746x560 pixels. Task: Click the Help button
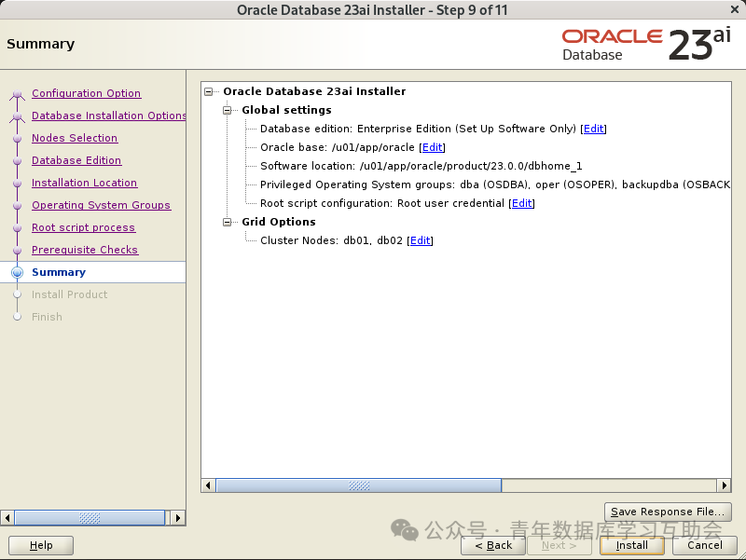(x=41, y=545)
